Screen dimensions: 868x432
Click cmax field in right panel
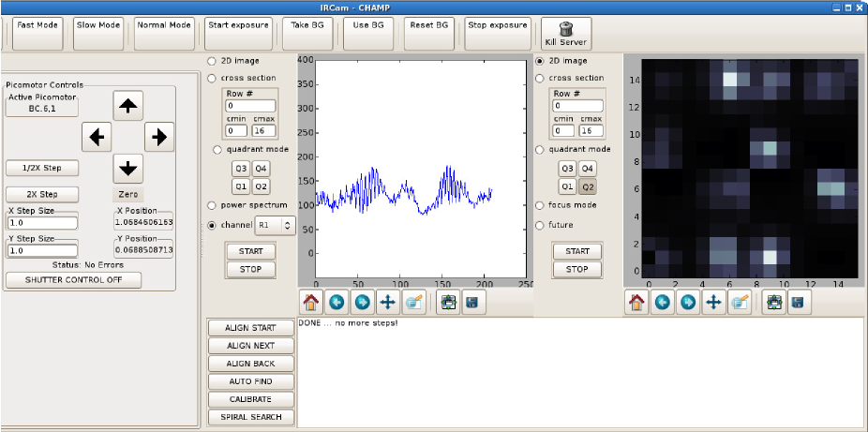pyautogui.click(x=591, y=131)
